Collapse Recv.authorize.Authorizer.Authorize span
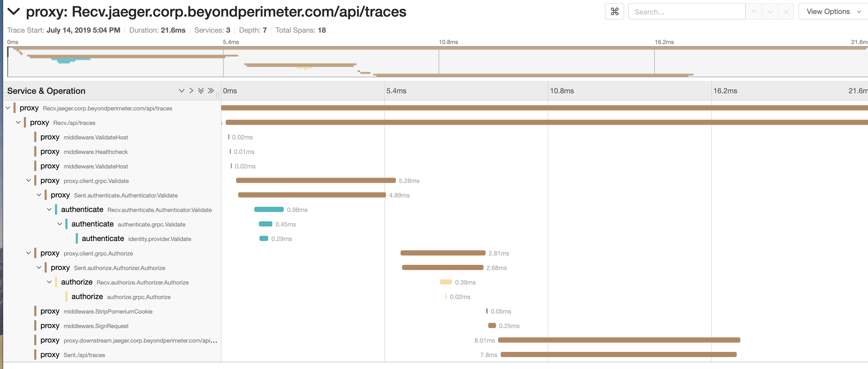 pos(49,282)
